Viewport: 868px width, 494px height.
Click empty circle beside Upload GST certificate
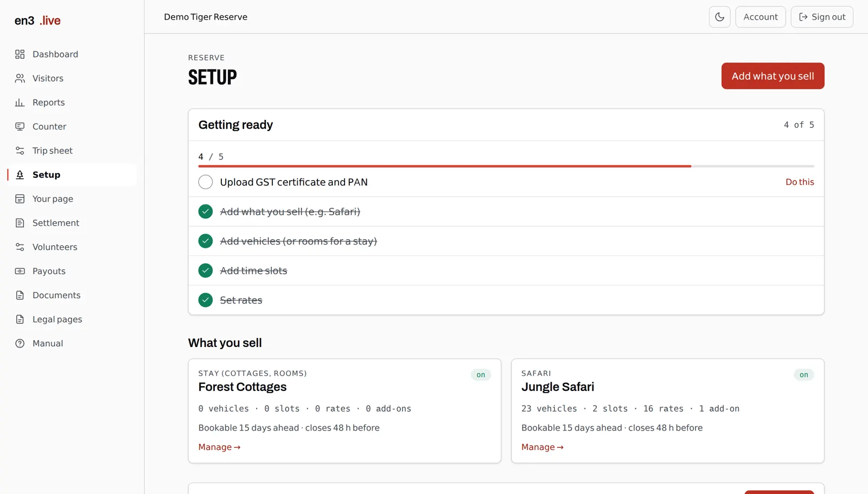pyautogui.click(x=206, y=182)
